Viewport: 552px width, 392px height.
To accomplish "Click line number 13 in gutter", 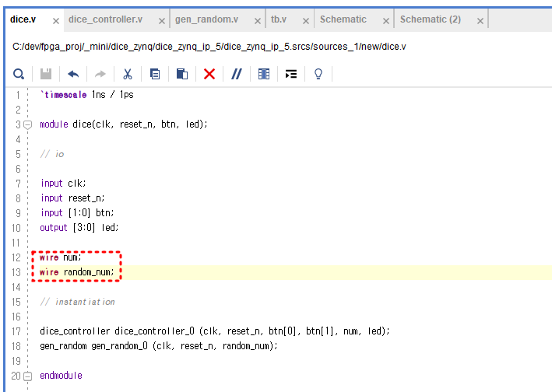I will click(16, 272).
